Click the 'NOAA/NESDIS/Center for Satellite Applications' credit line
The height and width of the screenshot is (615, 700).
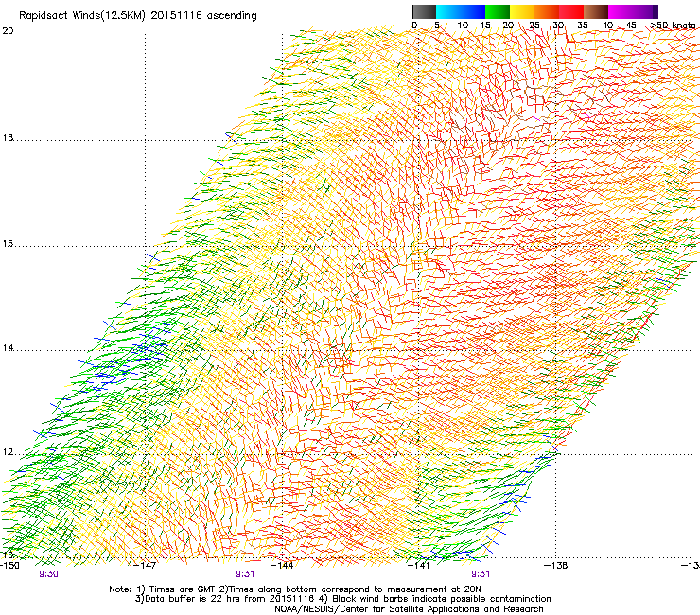click(x=409, y=609)
